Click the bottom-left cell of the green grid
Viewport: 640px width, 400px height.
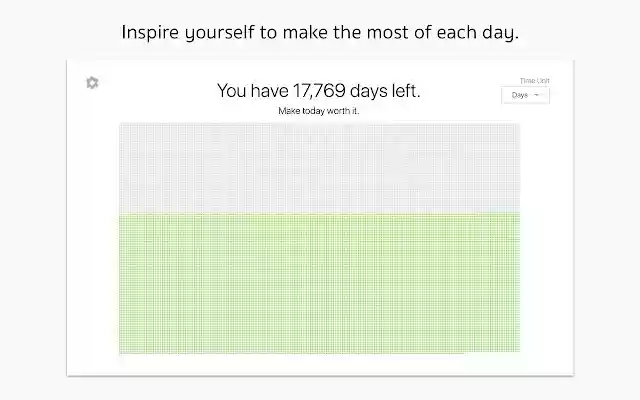(121, 352)
